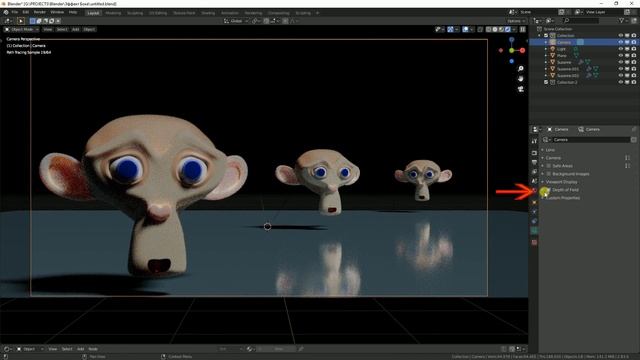Click the pan hand gizmo in viewport

coord(520,78)
